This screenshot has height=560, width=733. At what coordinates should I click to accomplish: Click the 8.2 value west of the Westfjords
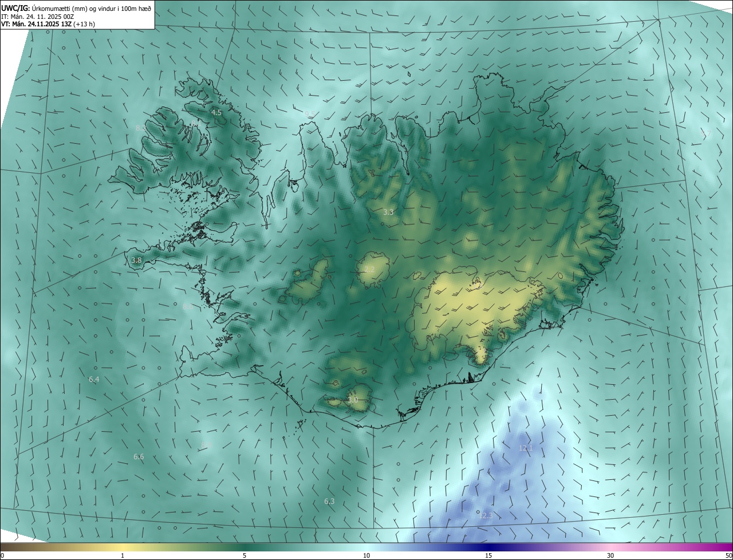(140, 128)
